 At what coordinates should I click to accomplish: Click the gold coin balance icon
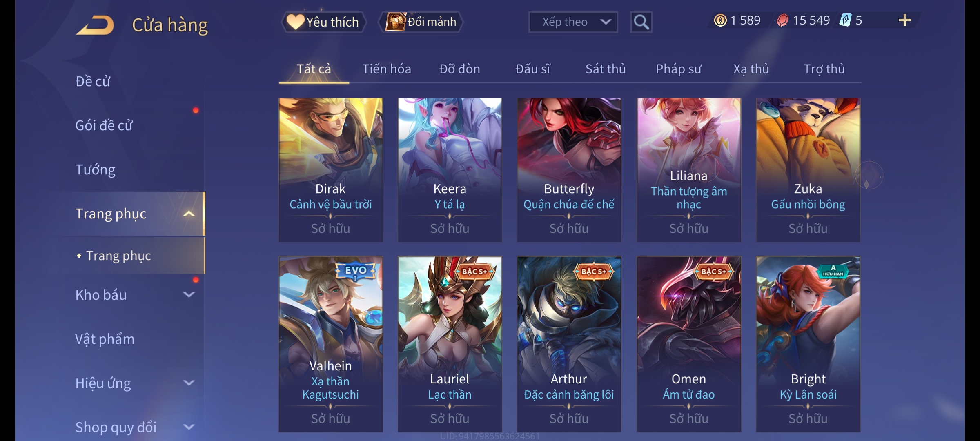click(720, 20)
